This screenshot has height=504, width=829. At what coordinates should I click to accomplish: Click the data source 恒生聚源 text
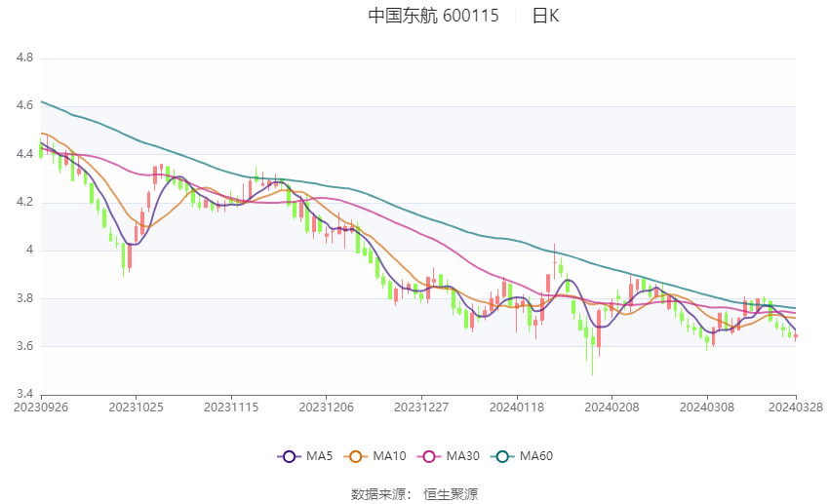tap(451, 494)
